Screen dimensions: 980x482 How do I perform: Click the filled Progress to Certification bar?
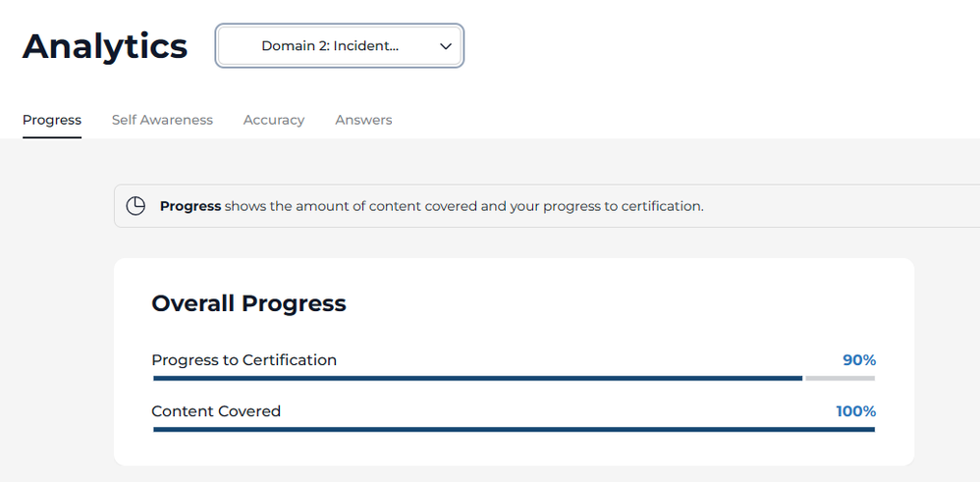(x=477, y=378)
